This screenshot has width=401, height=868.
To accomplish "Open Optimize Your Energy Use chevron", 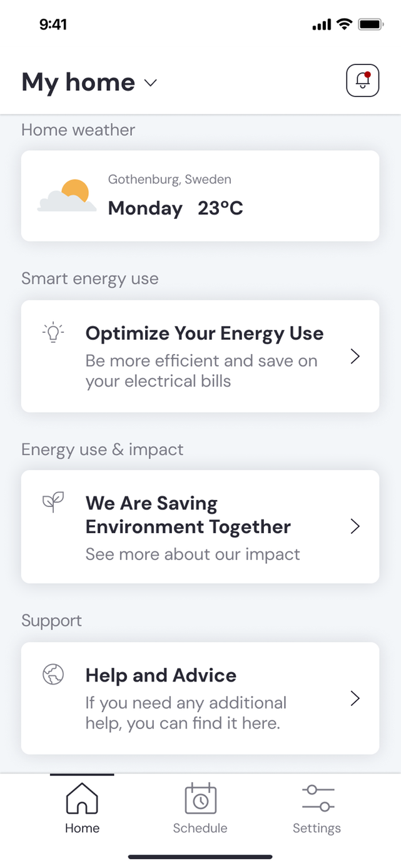I will coord(355,356).
